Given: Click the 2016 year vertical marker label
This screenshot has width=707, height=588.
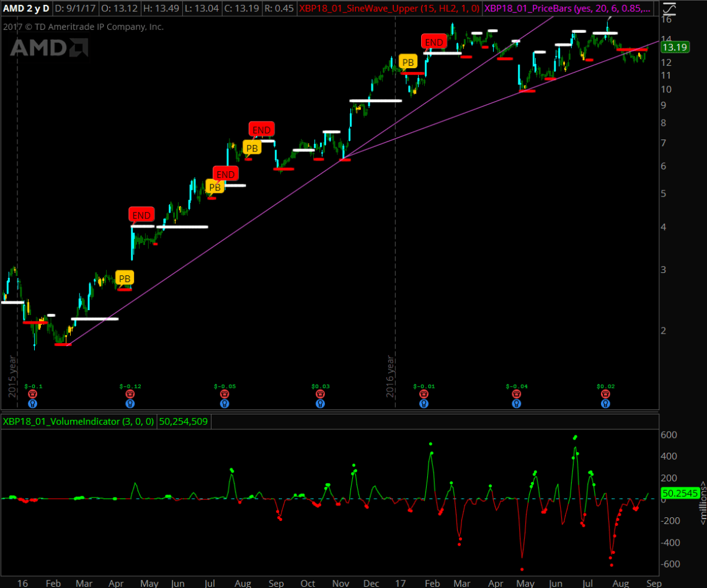Looking at the screenshot, I should 391,376.
